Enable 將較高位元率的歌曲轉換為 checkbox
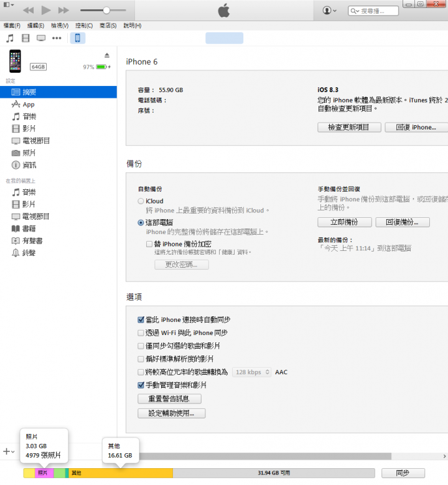This screenshot has height=485, width=448. point(141,372)
